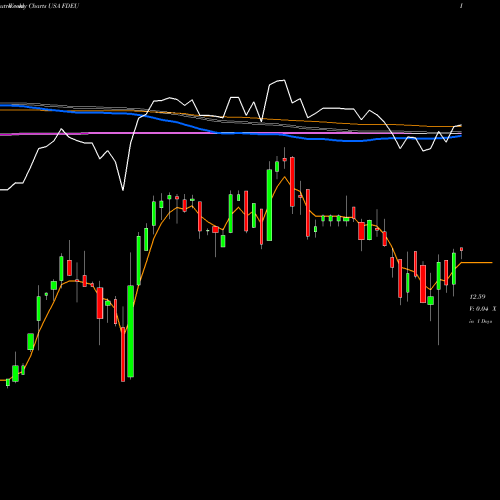Viewport: 500px width, 500px height.
Task: Click the long red candle at the deepest drop
Action: pos(123,354)
